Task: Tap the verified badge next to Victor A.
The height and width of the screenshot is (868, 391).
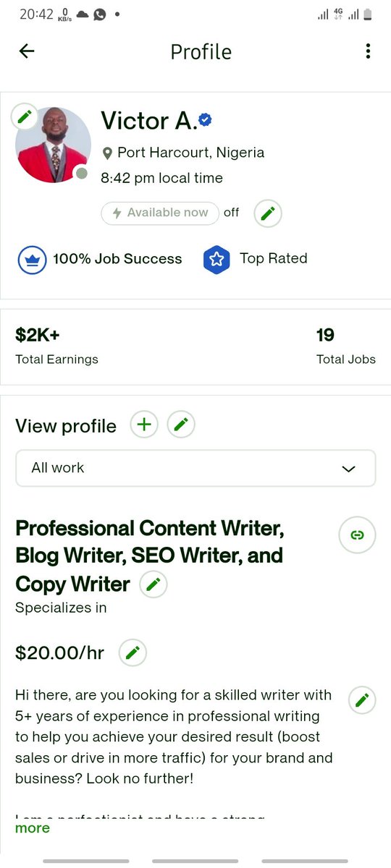Action: (206, 121)
